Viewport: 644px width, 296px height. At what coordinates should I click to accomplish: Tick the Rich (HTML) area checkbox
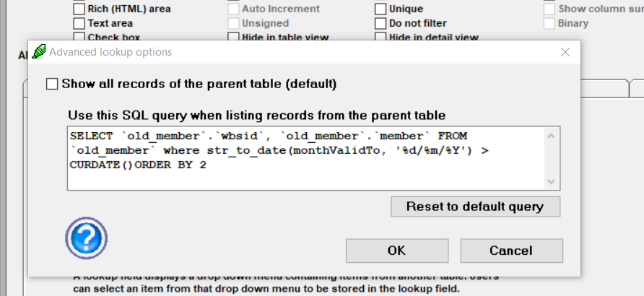(x=79, y=9)
